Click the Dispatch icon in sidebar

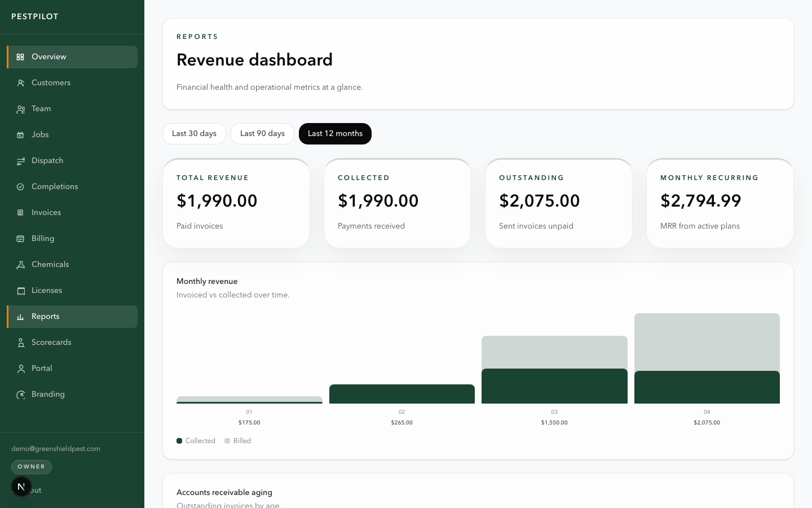coord(20,161)
